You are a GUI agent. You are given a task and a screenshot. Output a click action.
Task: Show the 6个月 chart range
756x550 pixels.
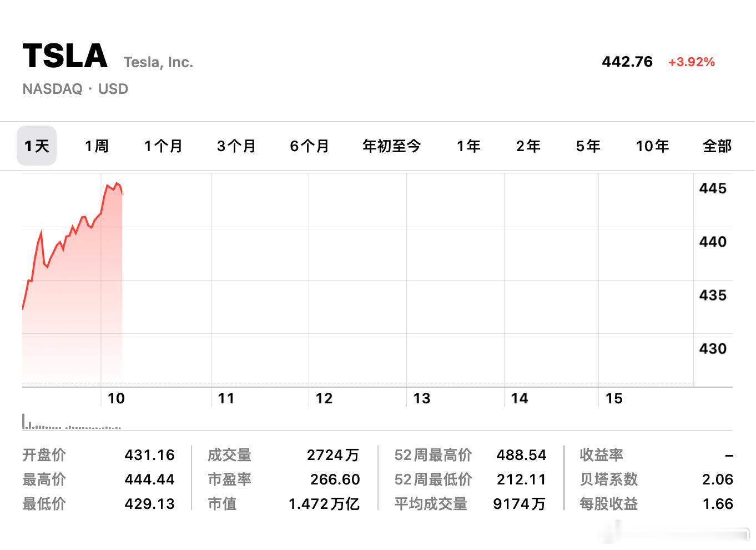310,146
